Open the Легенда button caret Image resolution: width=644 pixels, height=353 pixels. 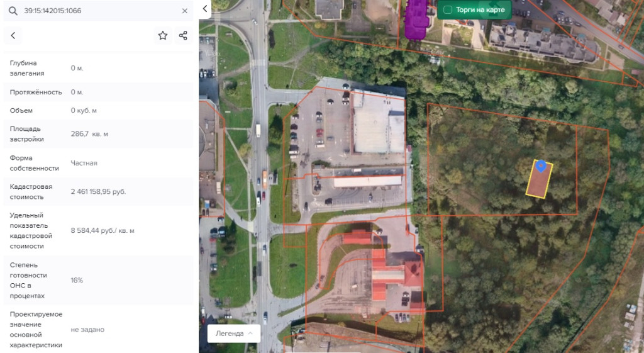250,333
